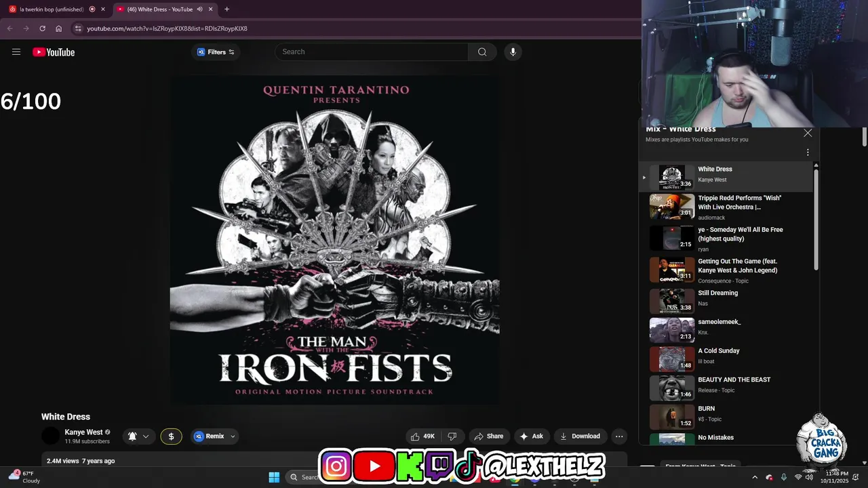Go to YouTube home via logo
Viewport: 868px width, 488px height.
[x=54, y=52]
